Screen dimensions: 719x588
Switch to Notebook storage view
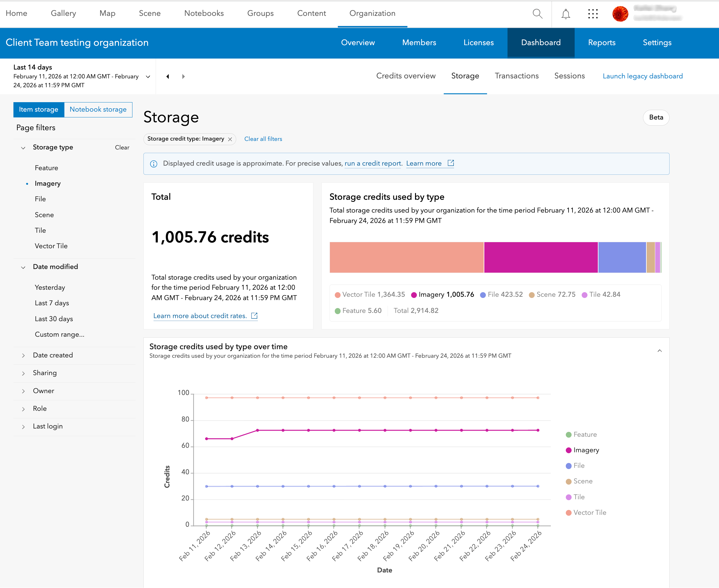98,109
